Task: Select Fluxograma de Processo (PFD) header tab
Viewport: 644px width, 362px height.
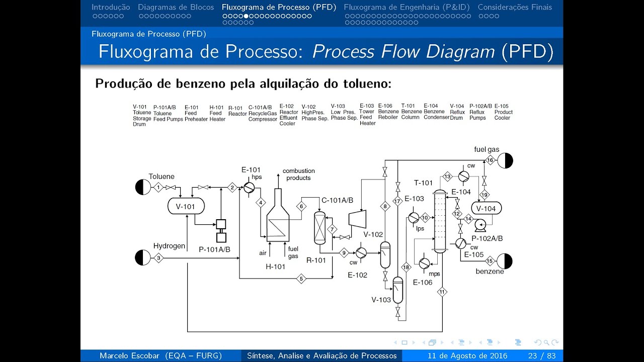Action: (279, 7)
